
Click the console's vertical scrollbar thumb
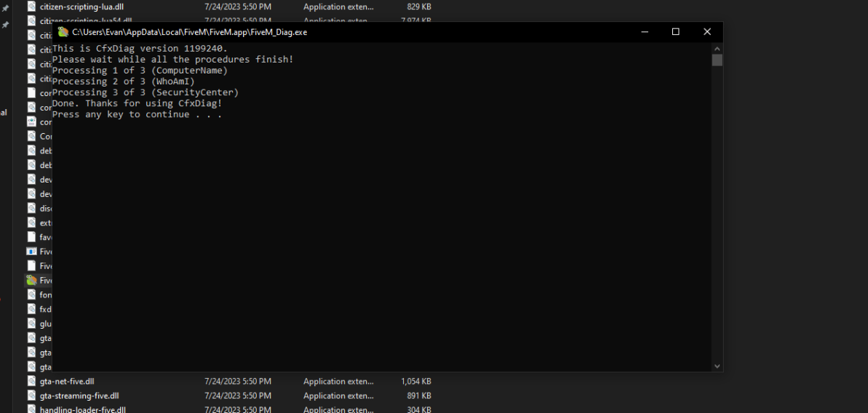(x=717, y=60)
